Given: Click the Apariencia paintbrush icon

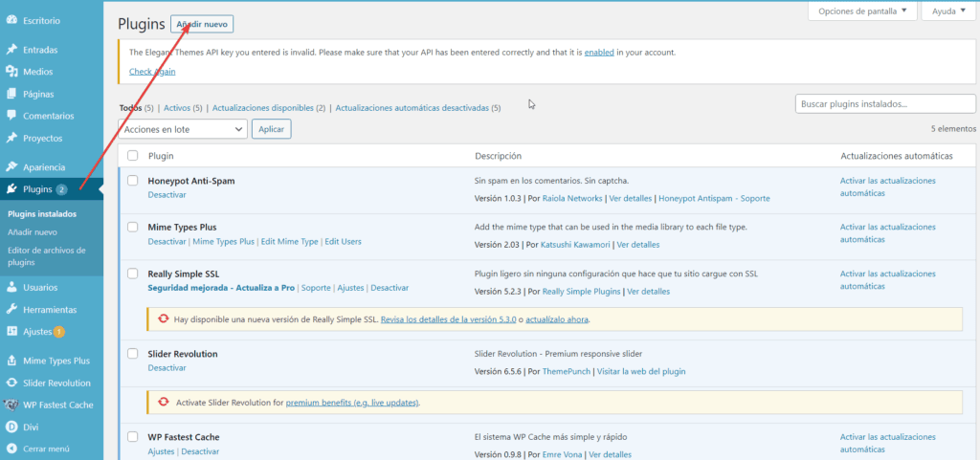Looking at the screenshot, I should click(x=11, y=167).
